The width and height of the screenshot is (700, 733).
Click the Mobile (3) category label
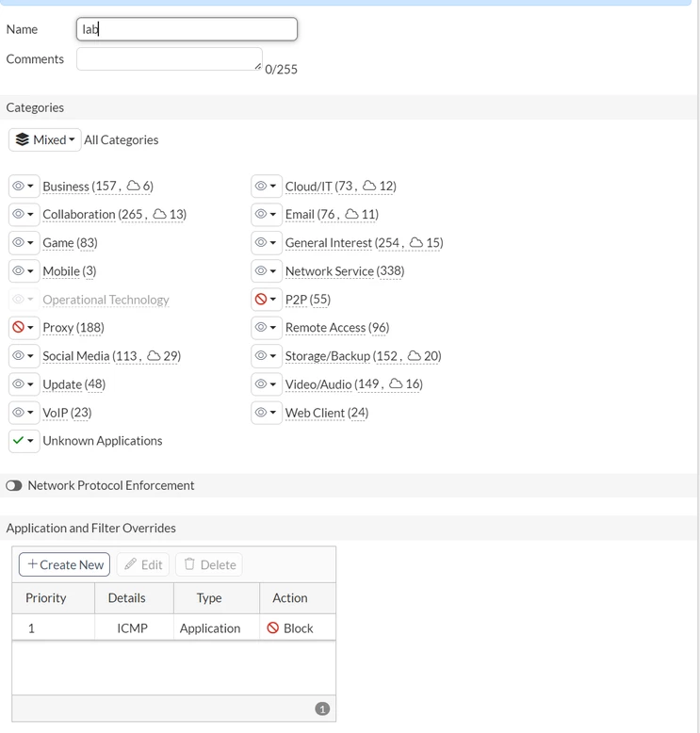[x=69, y=271]
